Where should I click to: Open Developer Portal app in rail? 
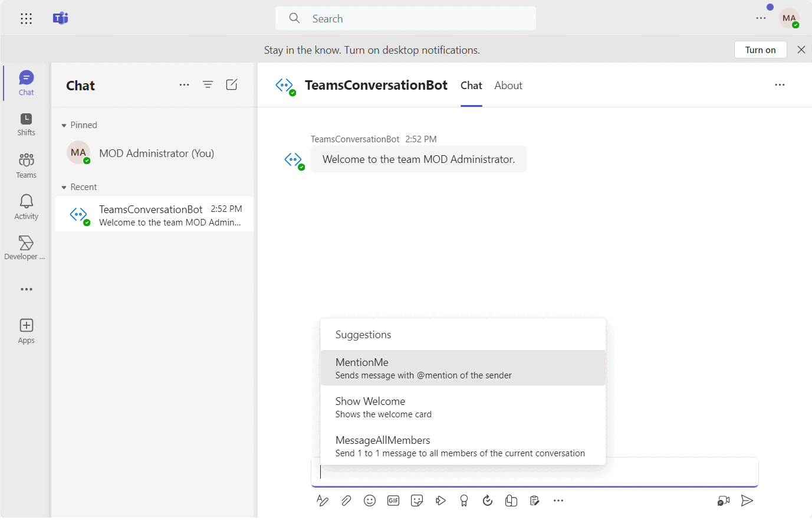pyautogui.click(x=26, y=248)
